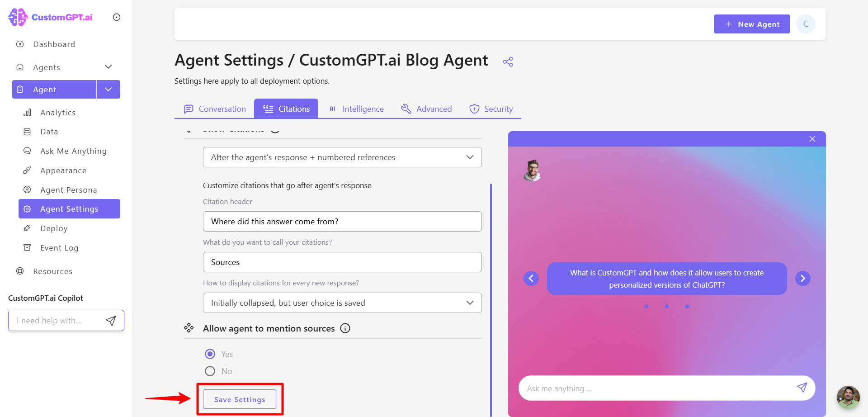Viewport: 868px width, 417px height.
Task: Open the Event Log
Action: coord(59,248)
